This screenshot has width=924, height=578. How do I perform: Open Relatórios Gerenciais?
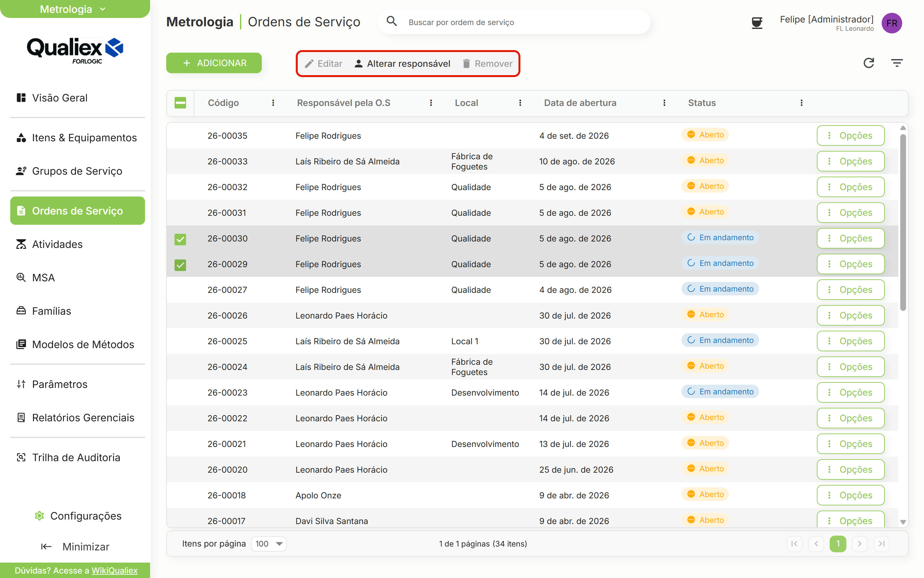(x=78, y=417)
